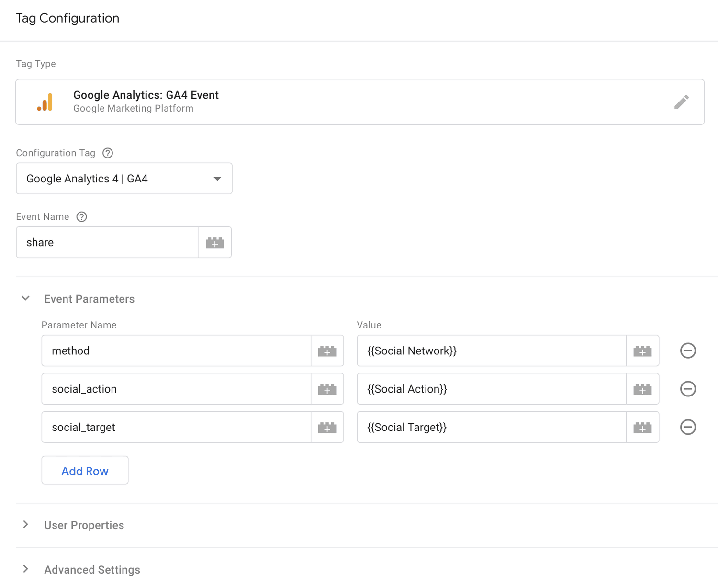
Task: Expand the User Properties section
Action: 25,525
